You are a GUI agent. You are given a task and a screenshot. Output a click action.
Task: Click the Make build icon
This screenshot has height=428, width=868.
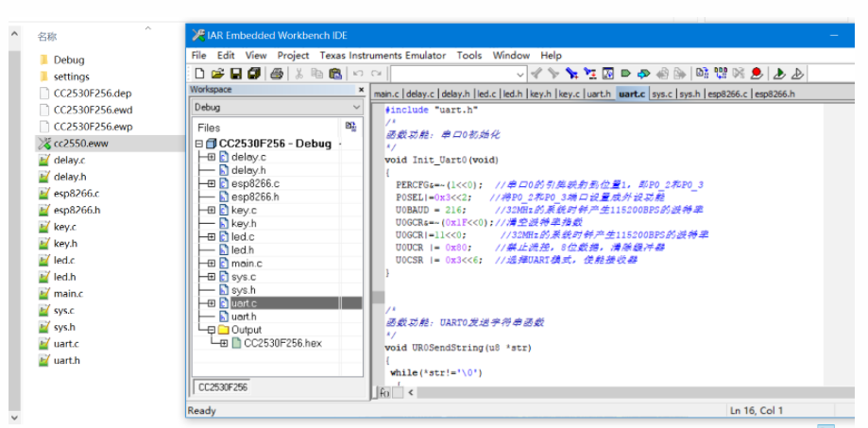point(721,73)
